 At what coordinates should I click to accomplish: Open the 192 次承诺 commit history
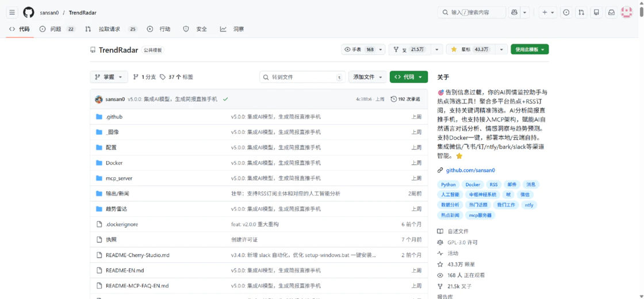coord(405,99)
